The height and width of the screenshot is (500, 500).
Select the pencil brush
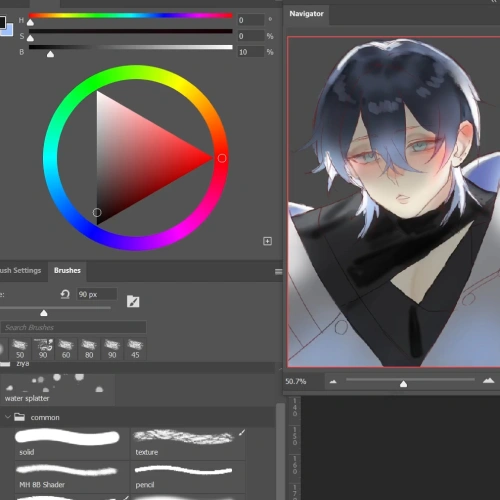click(x=188, y=477)
